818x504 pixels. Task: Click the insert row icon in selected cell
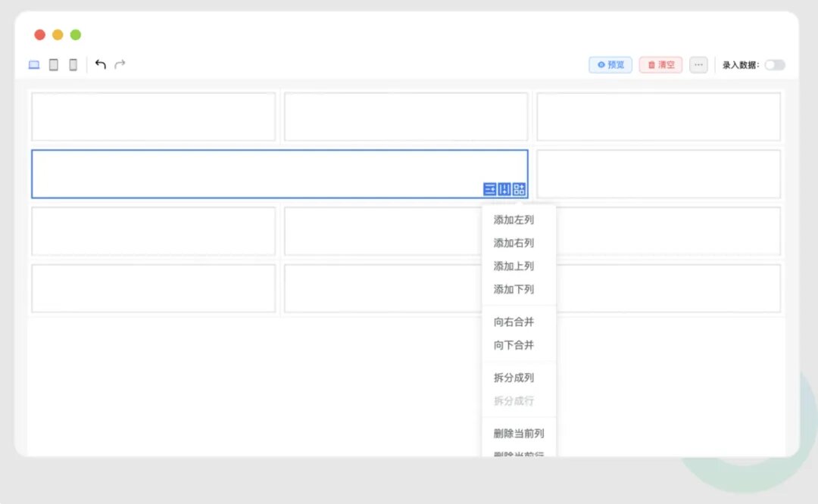coord(489,189)
